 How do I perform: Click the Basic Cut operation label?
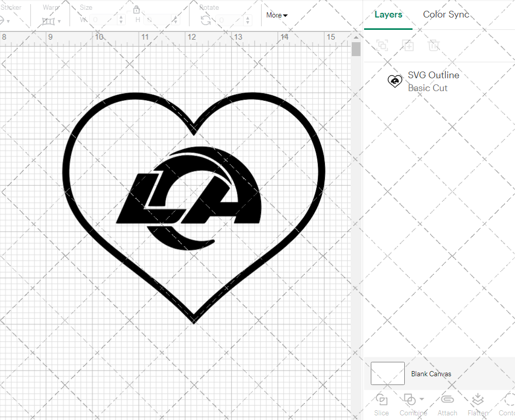pyautogui.click(x=427, y=88)
